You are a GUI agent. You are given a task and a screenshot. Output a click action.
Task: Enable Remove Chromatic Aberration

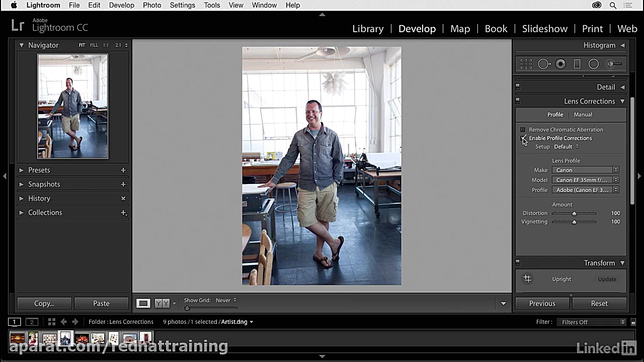point(522,129)
